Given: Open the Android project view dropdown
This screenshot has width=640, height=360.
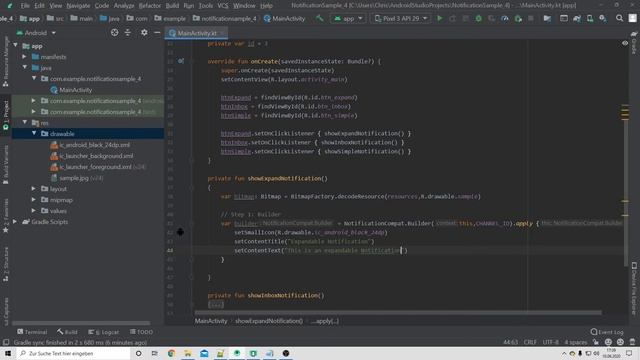Looking at the screenshot, I should coord(36,32).
